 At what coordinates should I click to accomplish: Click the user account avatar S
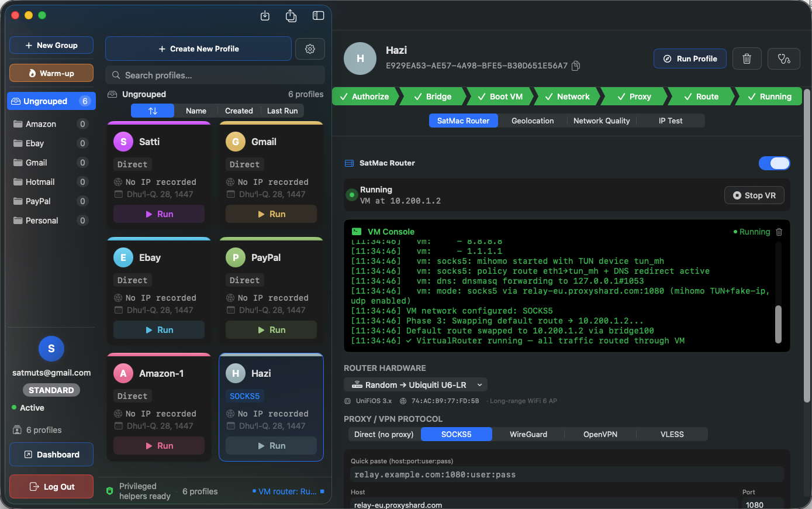tap(51, 349)
